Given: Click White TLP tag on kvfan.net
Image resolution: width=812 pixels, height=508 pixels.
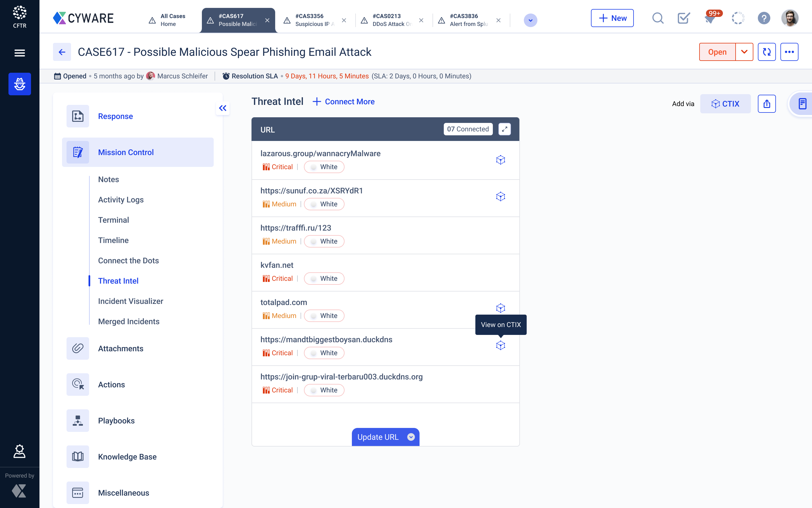Looking at the screenshot, I should [x=324, y=279].
